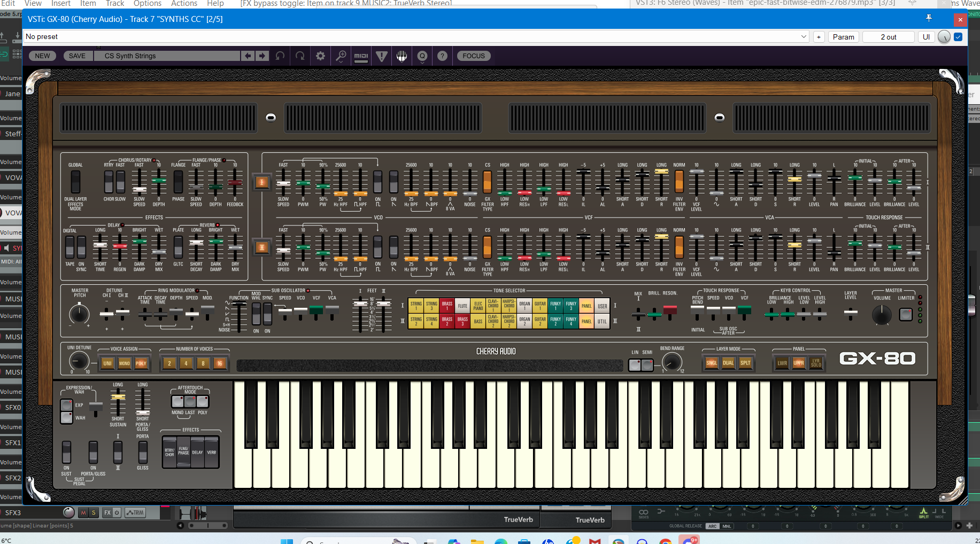This screenshot has height=544, width=980.
Task: Select POLY voice assign mode
Action: tap(141, 363)
